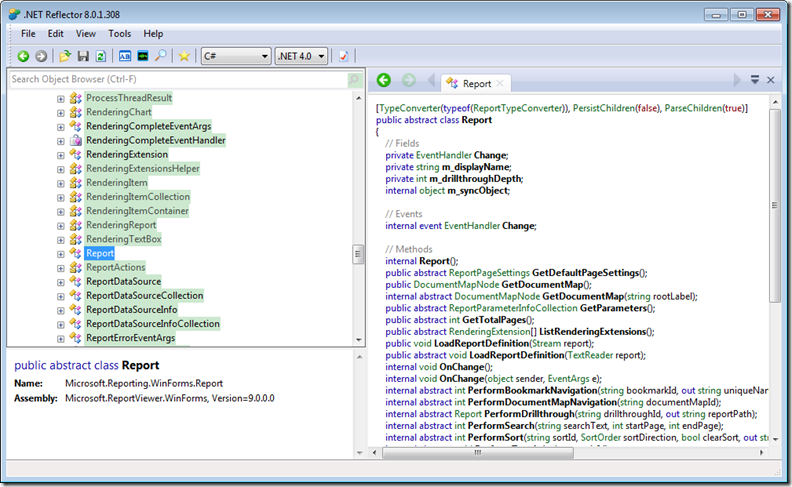Switch to the Report tab

pos(476,83)
